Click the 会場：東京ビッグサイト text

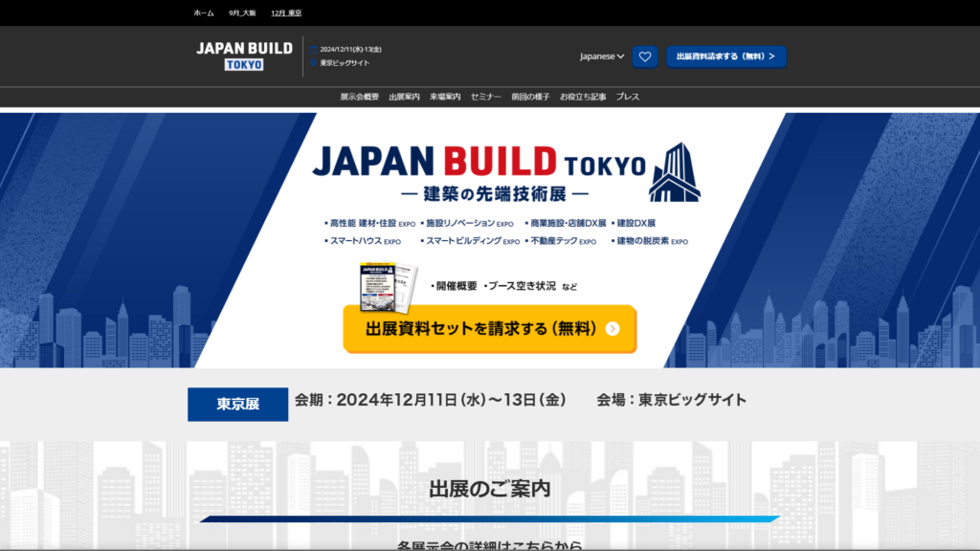(x=671, y=400)
